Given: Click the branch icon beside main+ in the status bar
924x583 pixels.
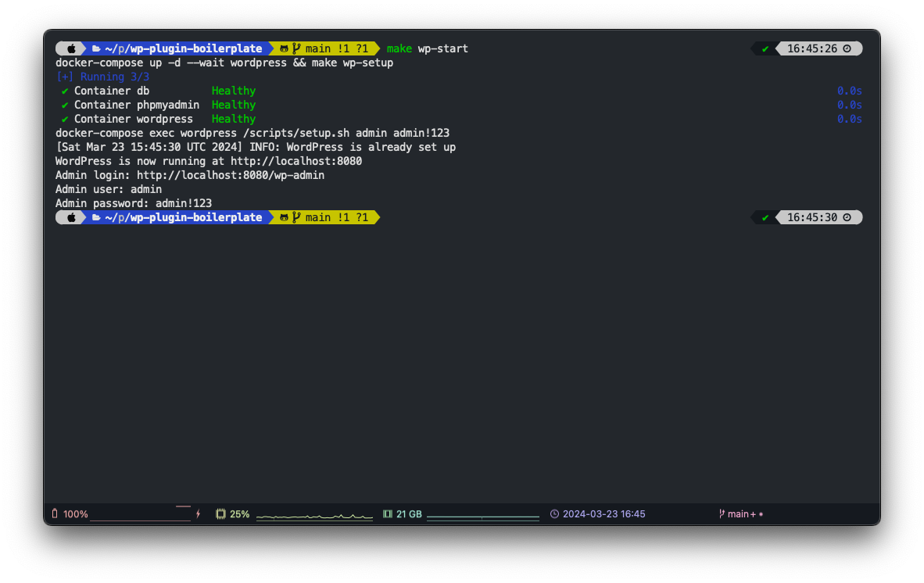Looking at the screenshot, I should click(x=722, y=514).
